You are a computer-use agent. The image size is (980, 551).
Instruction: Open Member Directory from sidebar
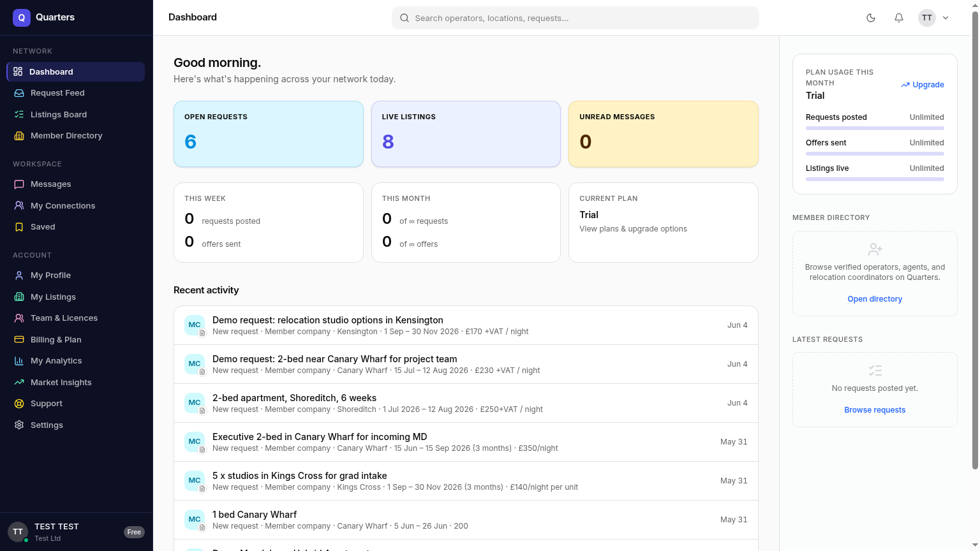pyautogui.click(x=76, y=136)
